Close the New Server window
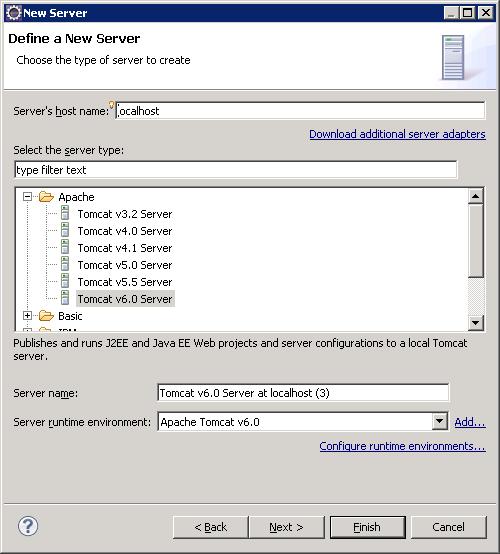Screen dimensions: 500x554 pos(486,13)
